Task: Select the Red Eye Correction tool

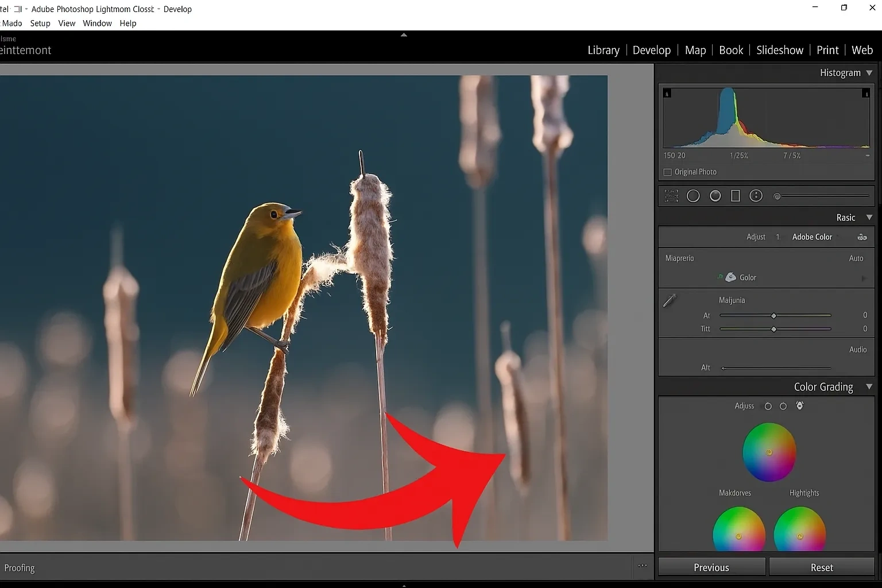Action: click(x=756, y=196)
